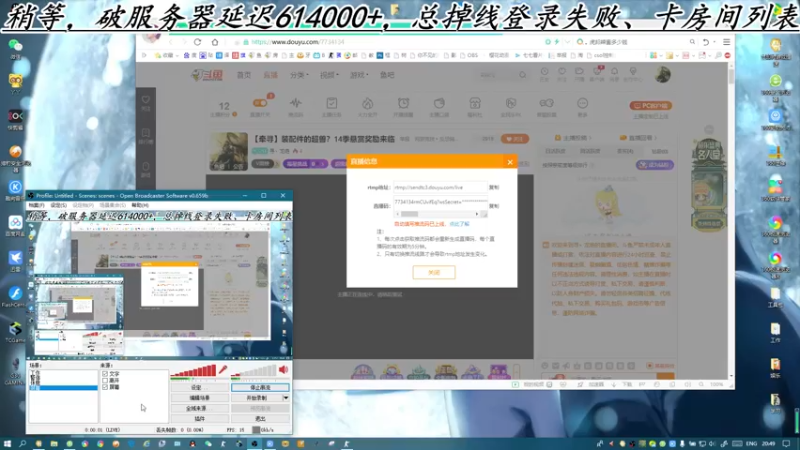Click the red microphone icon in OBS

coord(223,370)
